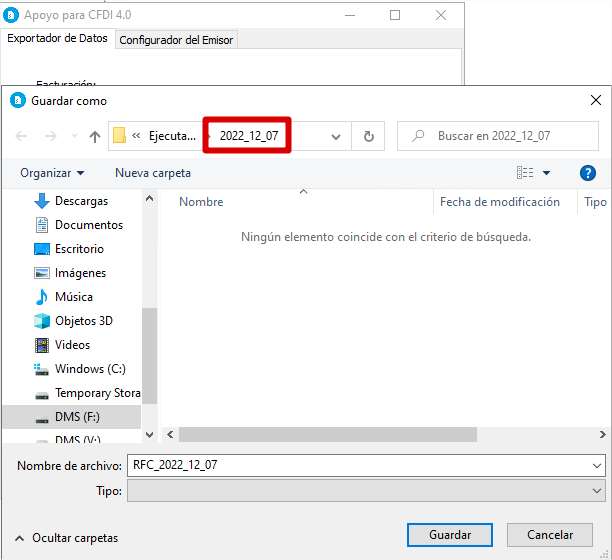Switch to the Exportador de Datos tab
Image resolution: width=612 pixels, height=560 pixels.
pos(57,38)
